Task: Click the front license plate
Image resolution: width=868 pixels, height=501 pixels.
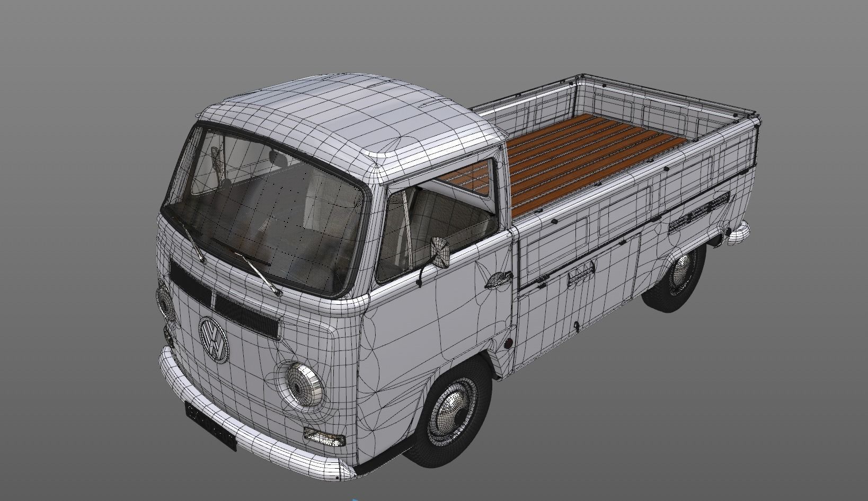Action: point(210,426)
